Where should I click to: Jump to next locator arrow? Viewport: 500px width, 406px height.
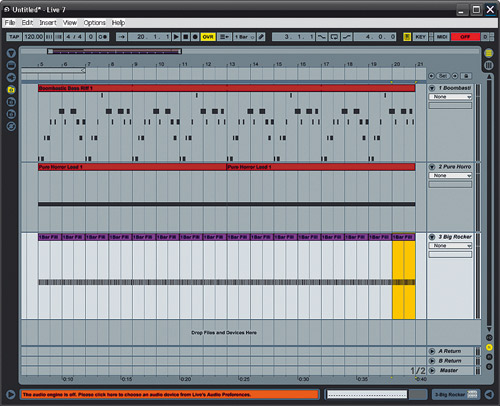pos(455,76)
